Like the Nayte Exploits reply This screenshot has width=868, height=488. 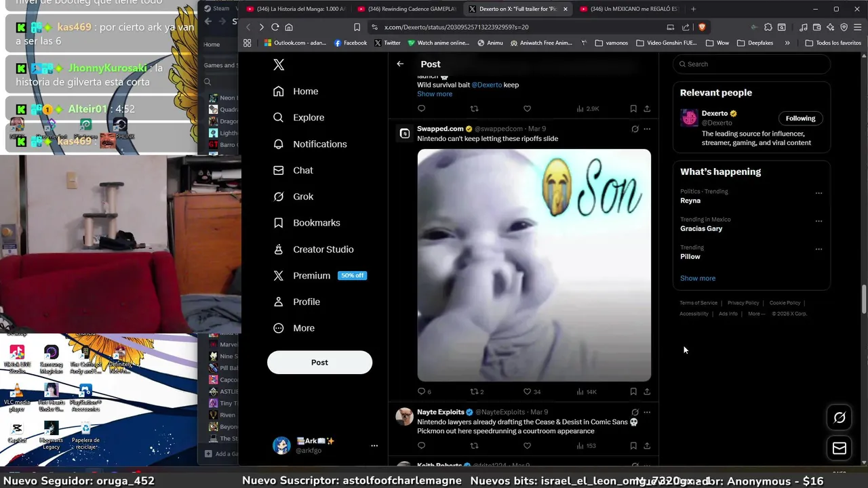click(x=527, y=446)
